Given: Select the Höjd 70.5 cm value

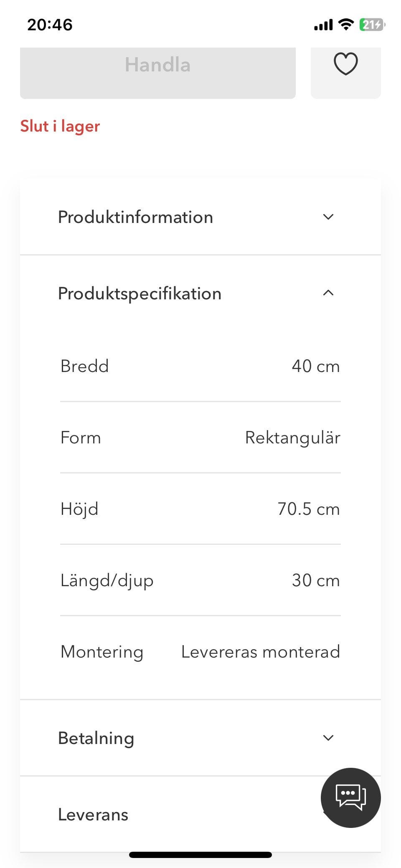Looking at the screenshot, I should click(x=308, y=509).
